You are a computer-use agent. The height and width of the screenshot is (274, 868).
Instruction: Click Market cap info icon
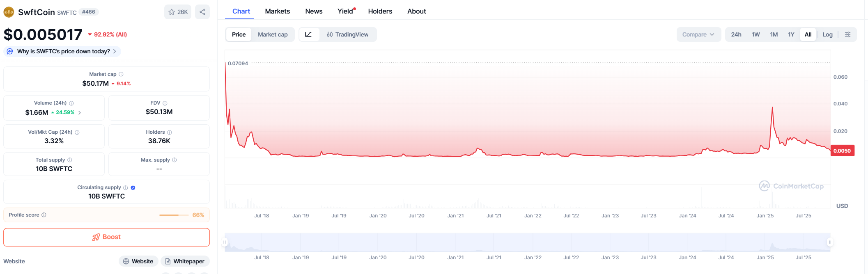coord(121,74)
